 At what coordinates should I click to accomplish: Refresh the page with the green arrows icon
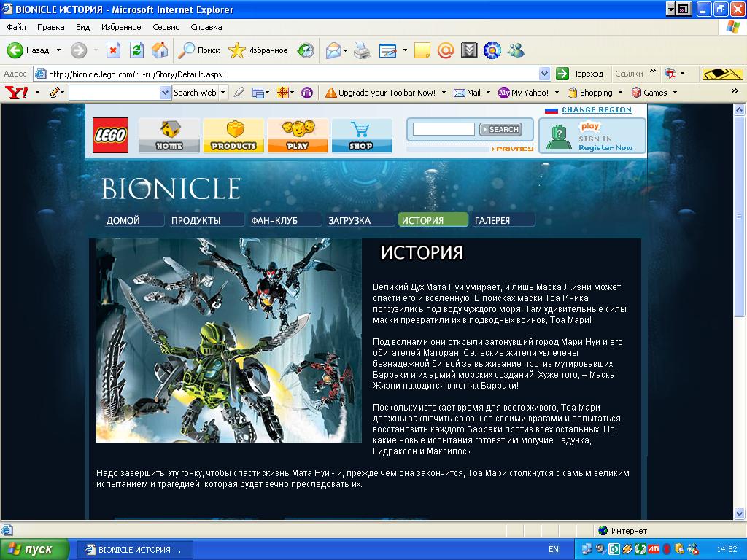(136, 50)
